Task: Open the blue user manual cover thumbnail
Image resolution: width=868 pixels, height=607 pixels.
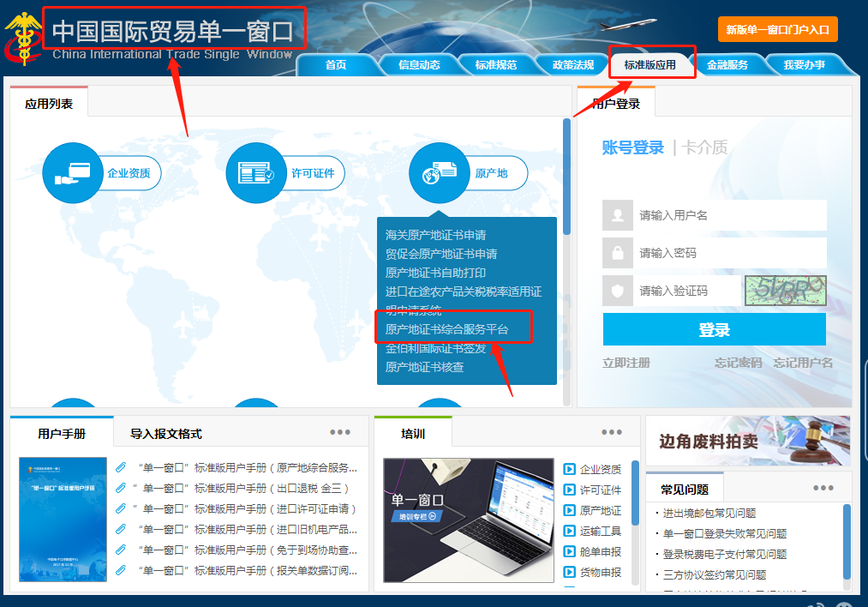Action: pyautogui.click(x=63, y=519)
